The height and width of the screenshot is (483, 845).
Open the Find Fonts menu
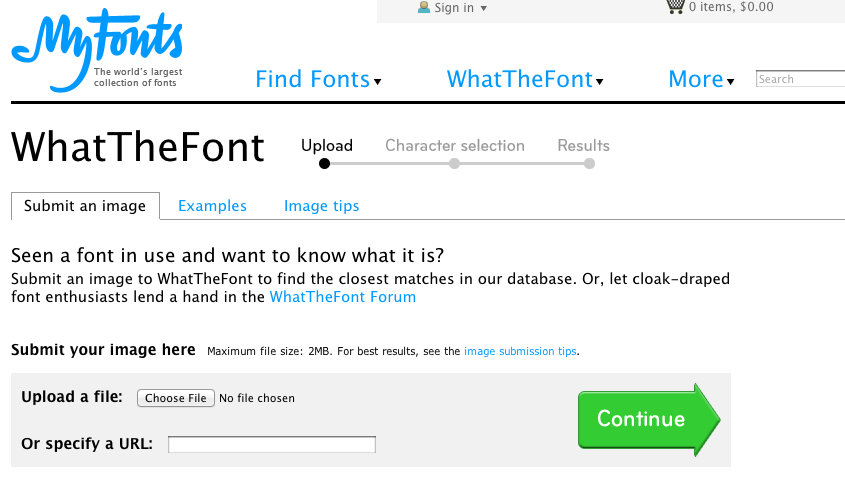(x=318, y=79)
